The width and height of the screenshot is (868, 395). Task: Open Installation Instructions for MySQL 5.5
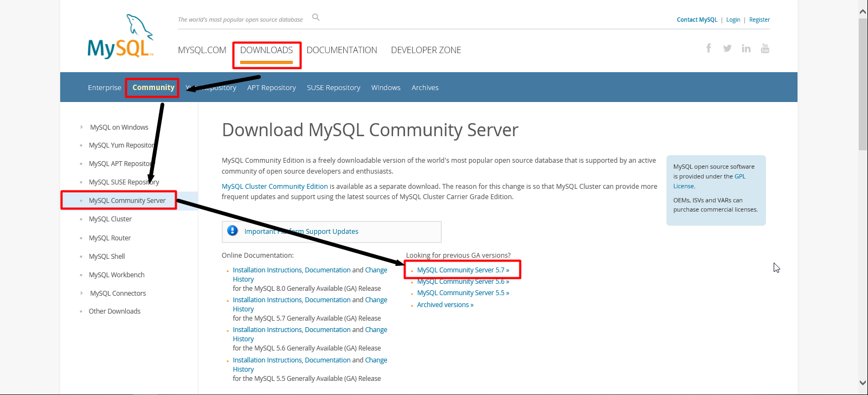click(267, 360)
